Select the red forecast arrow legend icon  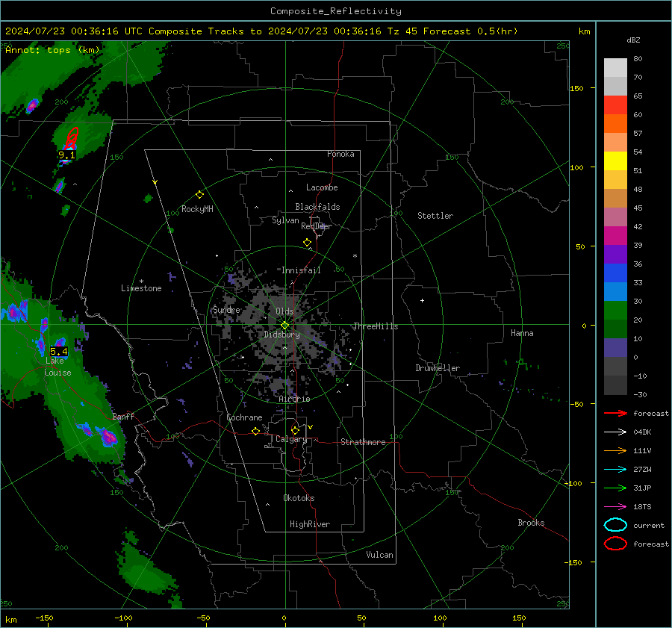[x=615, y=413]
